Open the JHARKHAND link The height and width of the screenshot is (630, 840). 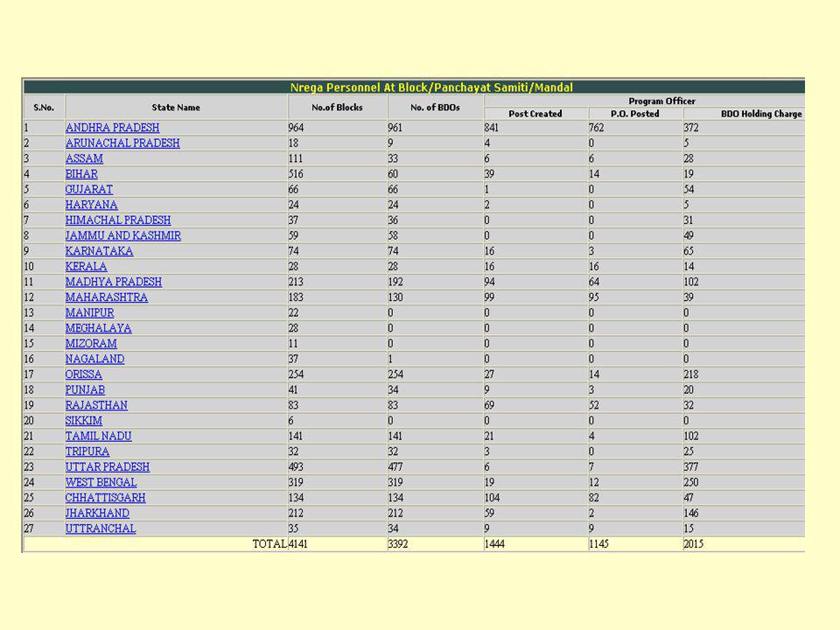97,514
